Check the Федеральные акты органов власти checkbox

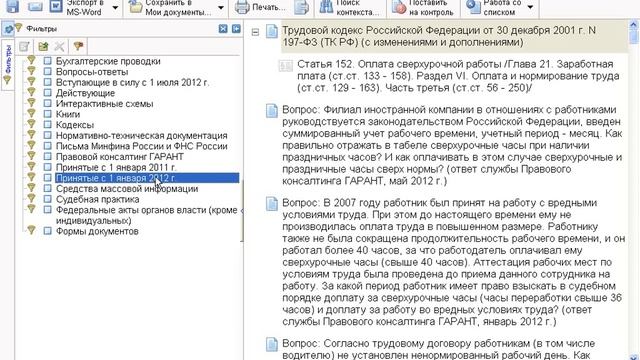pos(48,210)
